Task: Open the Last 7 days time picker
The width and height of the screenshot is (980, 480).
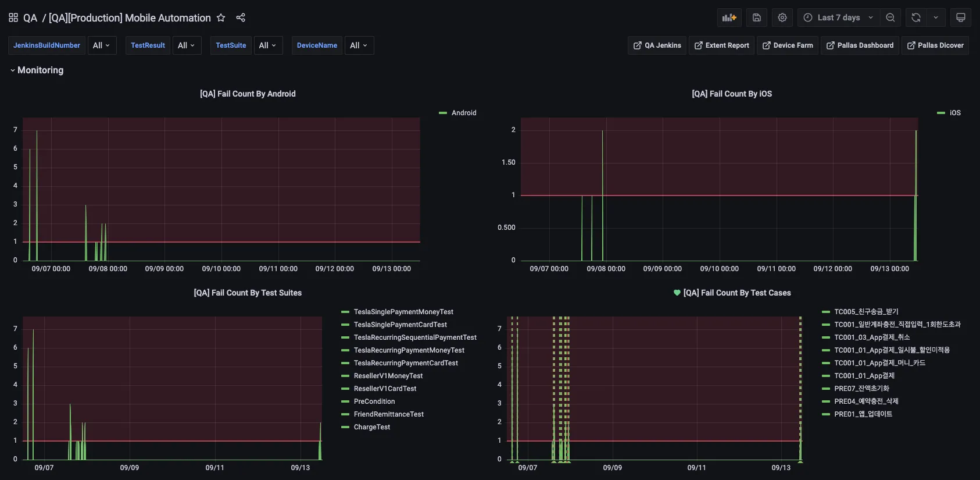Action: pos(838,17)
